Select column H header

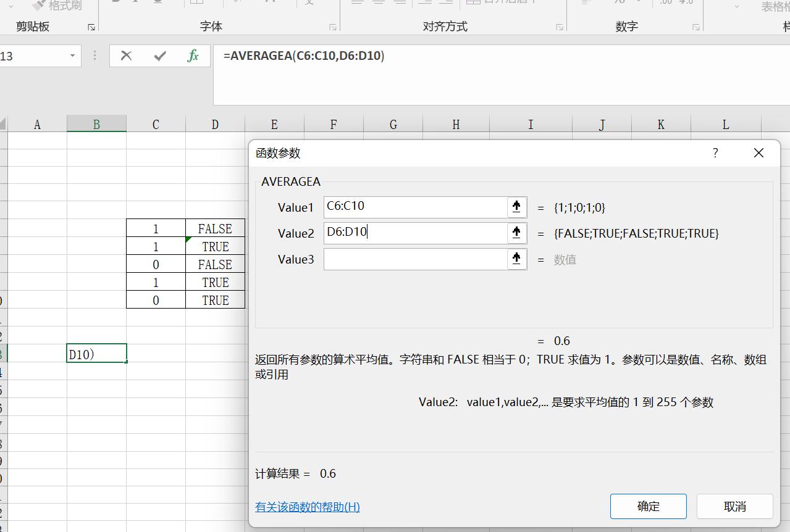(456, 125)
